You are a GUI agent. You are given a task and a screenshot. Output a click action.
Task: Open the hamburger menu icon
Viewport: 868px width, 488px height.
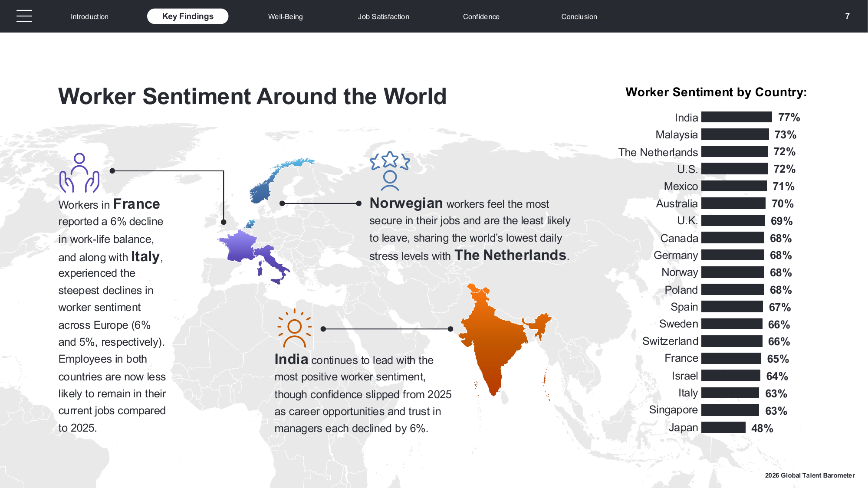point(24,16)
